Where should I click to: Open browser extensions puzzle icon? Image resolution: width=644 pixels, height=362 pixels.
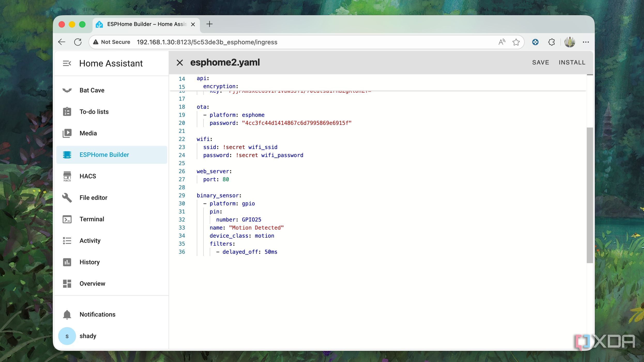[551, 42]
